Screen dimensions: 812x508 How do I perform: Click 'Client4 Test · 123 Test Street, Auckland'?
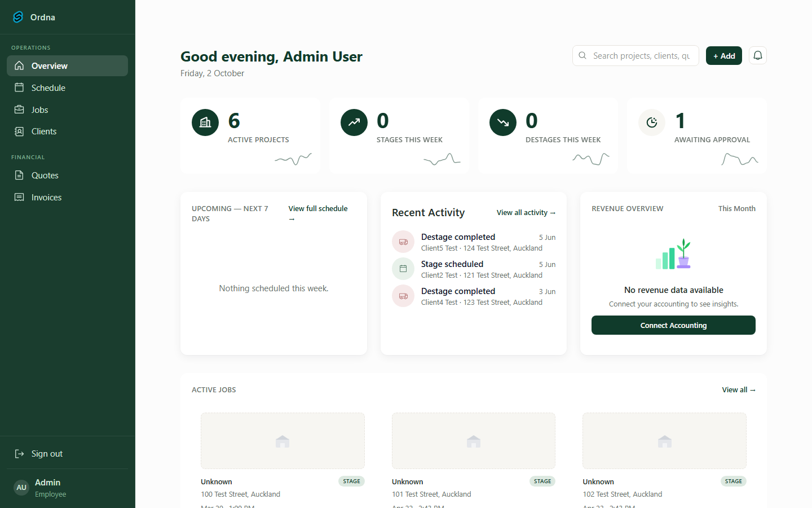(482, 303)
